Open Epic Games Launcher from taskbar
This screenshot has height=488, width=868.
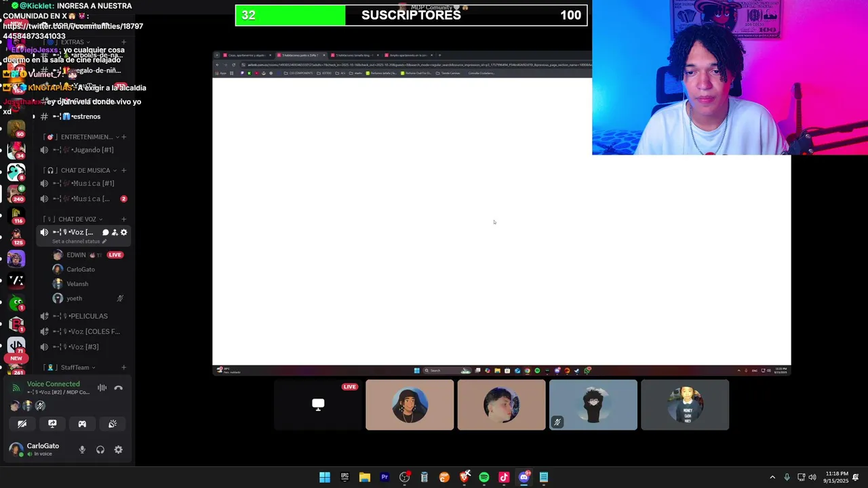coord(344,477)
